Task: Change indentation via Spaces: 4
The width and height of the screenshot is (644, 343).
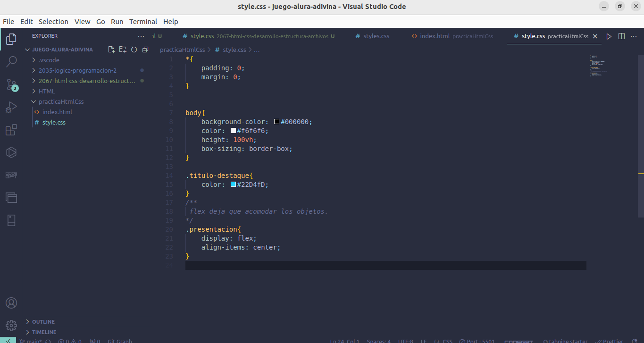Action: click(378, 341)
